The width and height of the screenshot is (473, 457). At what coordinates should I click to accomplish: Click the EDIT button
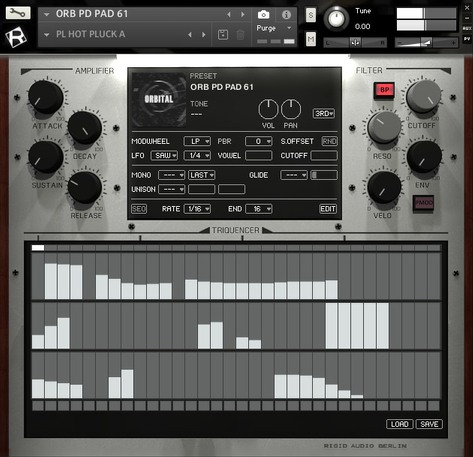(x=328, y=209)
